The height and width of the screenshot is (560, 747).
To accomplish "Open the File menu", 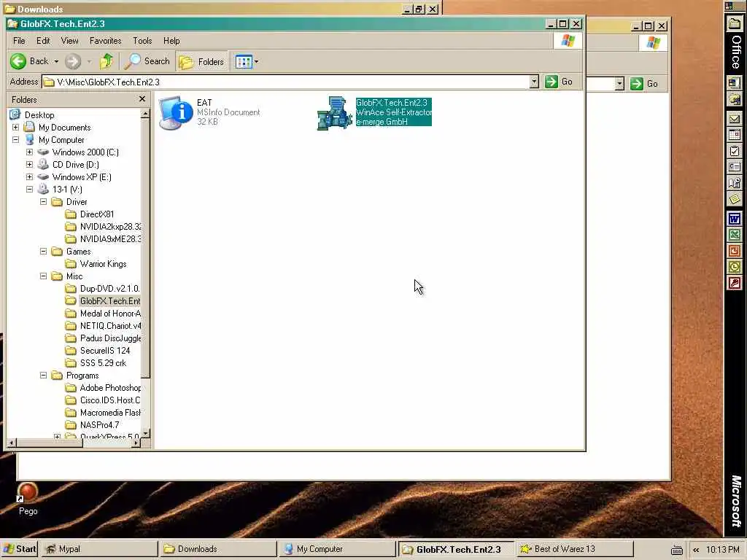I will [x=19, y=41].
